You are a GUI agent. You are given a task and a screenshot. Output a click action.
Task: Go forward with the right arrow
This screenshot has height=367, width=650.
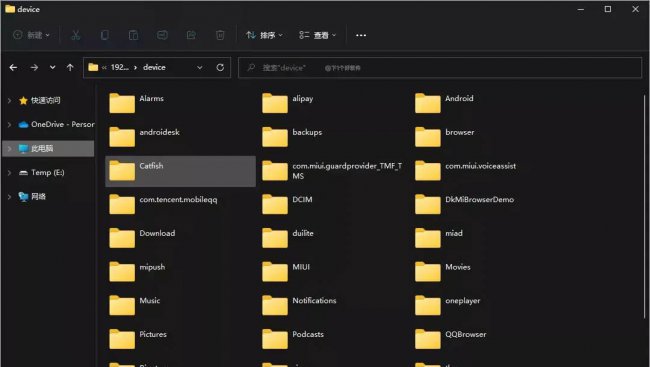(x=34, y=67)
